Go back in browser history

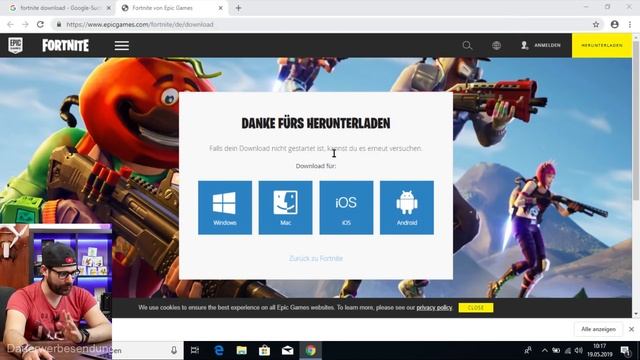(x=10, y=24)
